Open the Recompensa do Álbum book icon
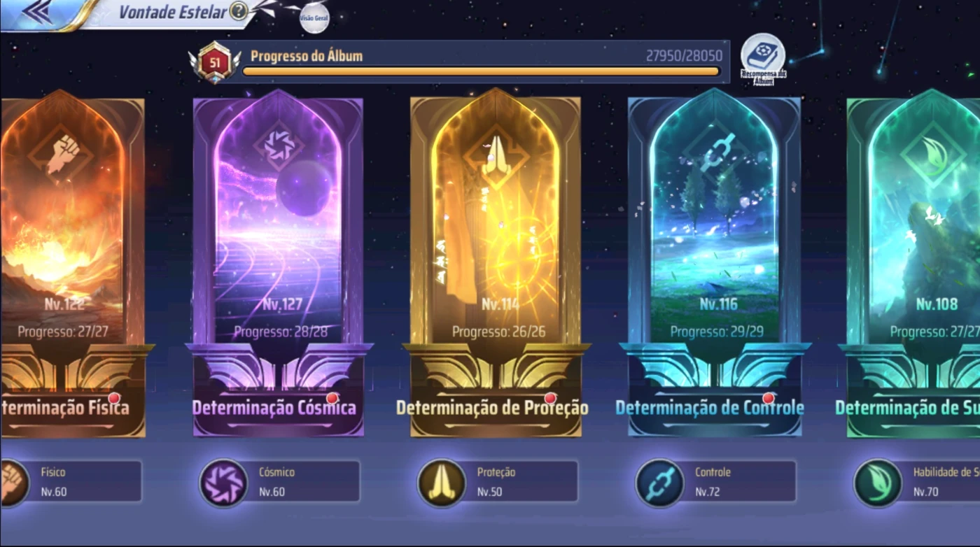The width and height of the screenshot is (980, 547). (x=762, y=56)
